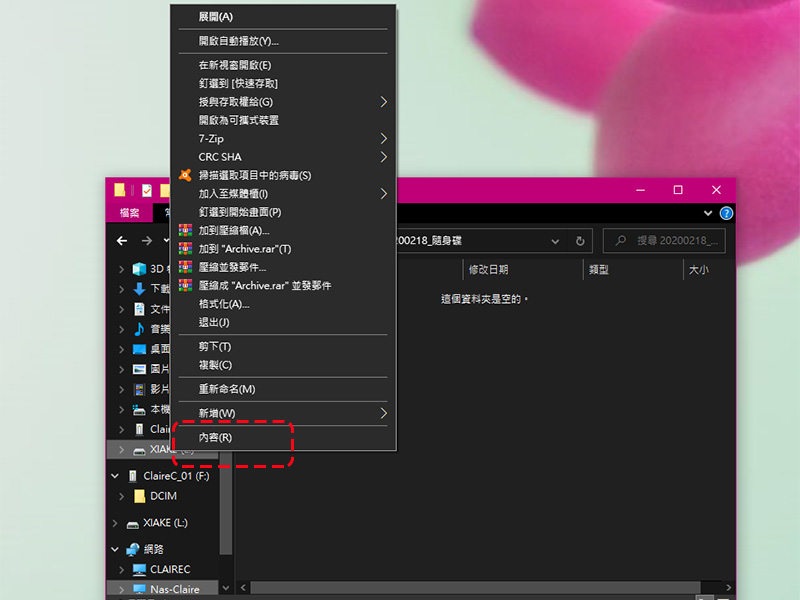This screenshot has height=600, width=800.
Task: Click the sidebar scroll down arrow
Action: coord(226,588)
